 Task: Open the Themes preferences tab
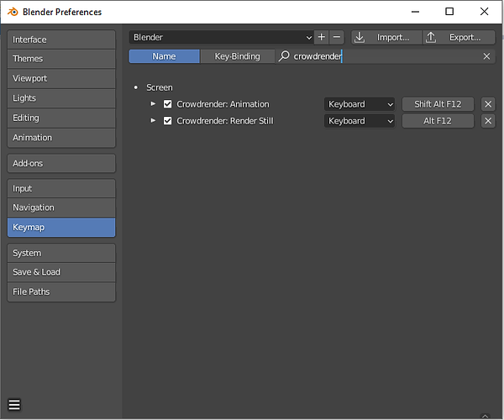61,59
